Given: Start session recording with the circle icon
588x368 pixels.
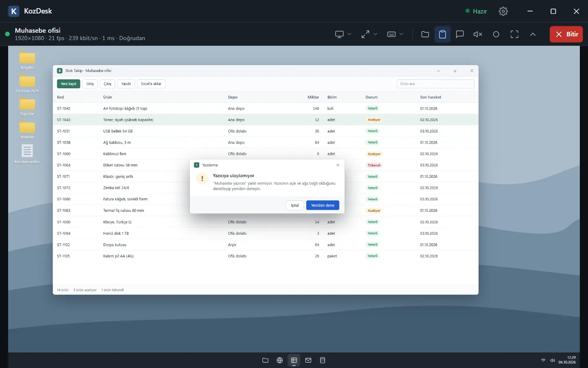Looking at the screenshot, I should click(x=496, y=34).
